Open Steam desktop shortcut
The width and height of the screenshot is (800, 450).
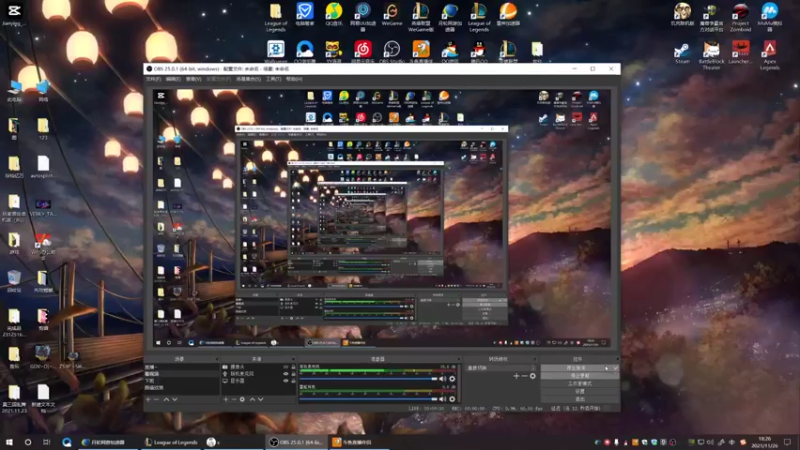(x=682, y=54)
